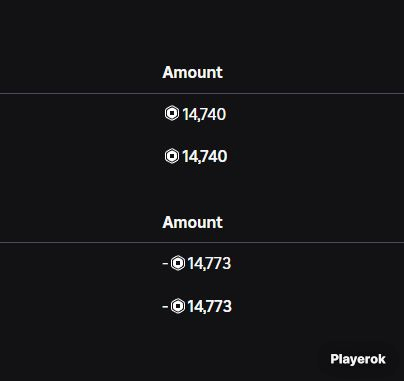Click the minus sign before the first 14,773
404x381 pixels.
(x=165, y=263)
